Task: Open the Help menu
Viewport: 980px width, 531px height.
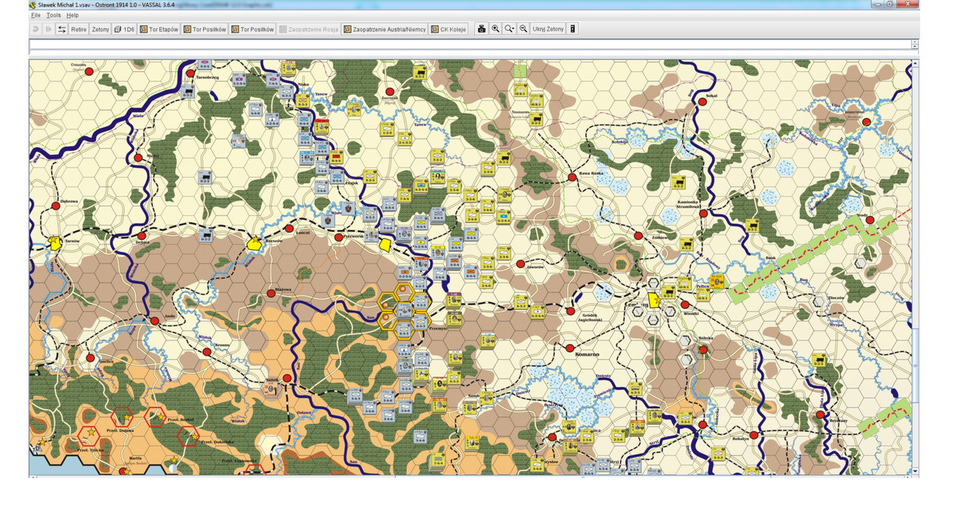Action: [x=72, y=15]
